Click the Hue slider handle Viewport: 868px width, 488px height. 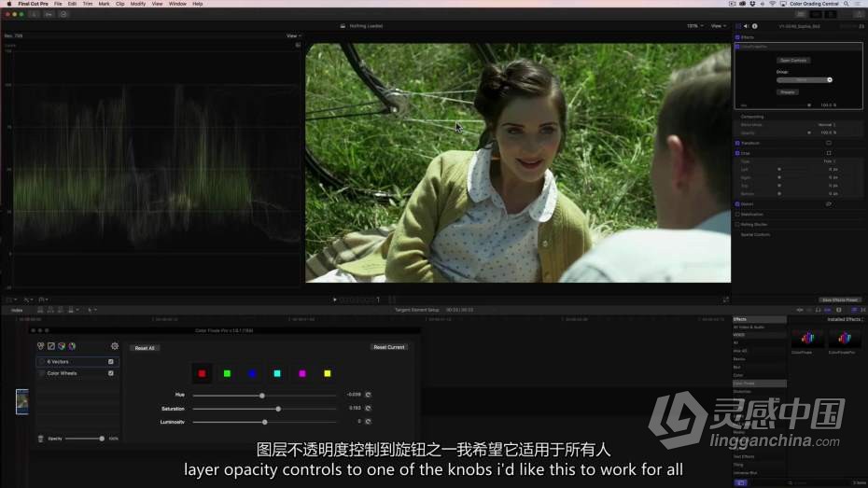pos(262,396)
